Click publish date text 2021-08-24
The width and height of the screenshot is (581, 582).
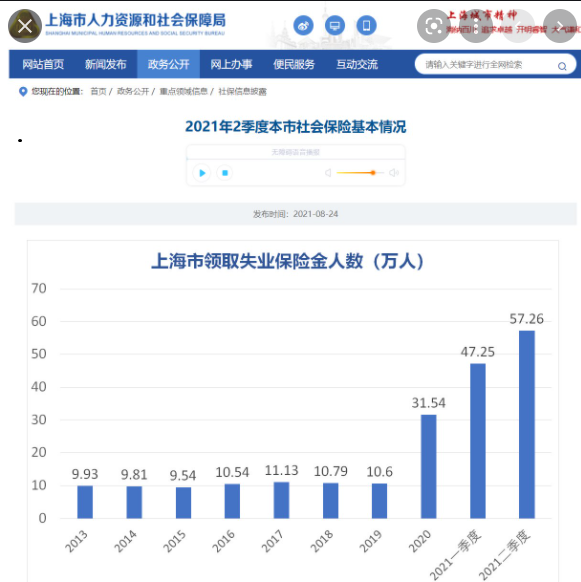(316, 214)
